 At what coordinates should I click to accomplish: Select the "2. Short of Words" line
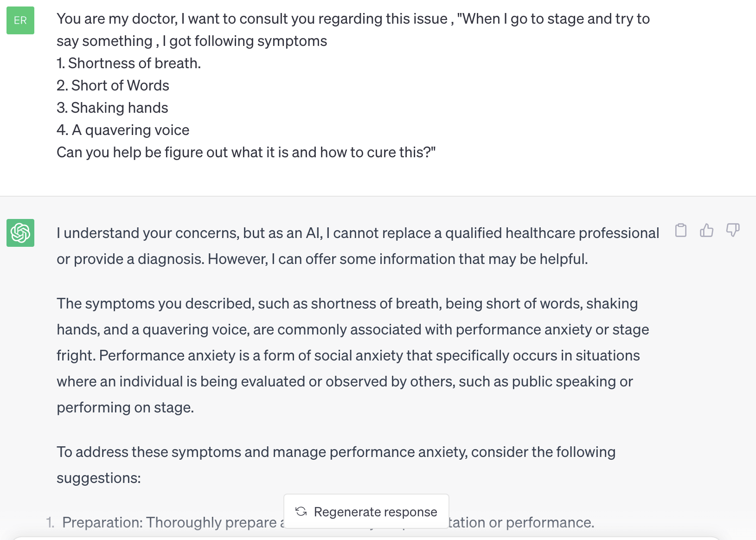(x=113, y=85)
